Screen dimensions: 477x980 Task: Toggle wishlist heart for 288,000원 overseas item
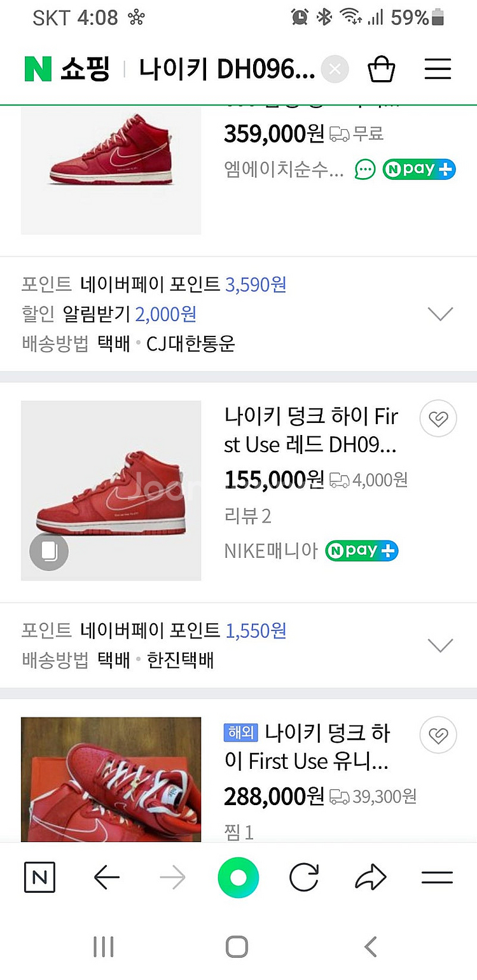coord(438,735)
